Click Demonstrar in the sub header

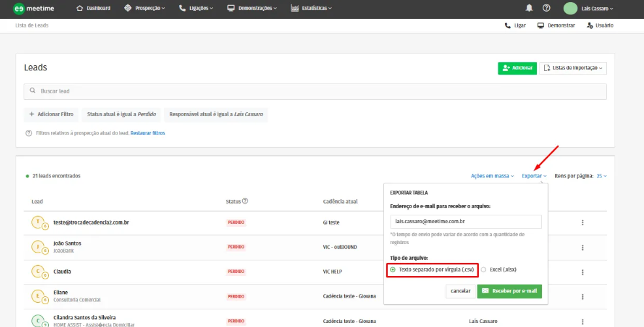(x=556, y=25)
